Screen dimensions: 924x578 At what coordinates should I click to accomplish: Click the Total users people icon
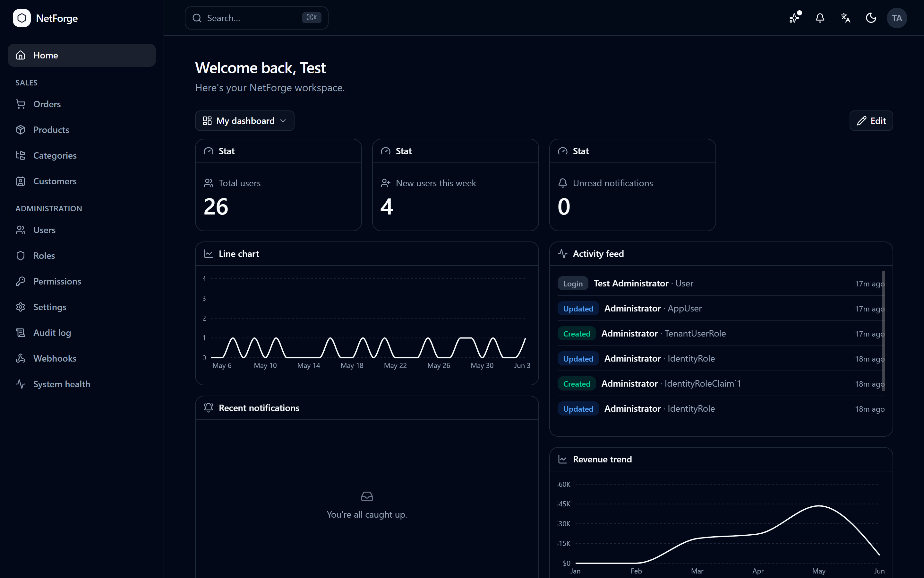209,183
